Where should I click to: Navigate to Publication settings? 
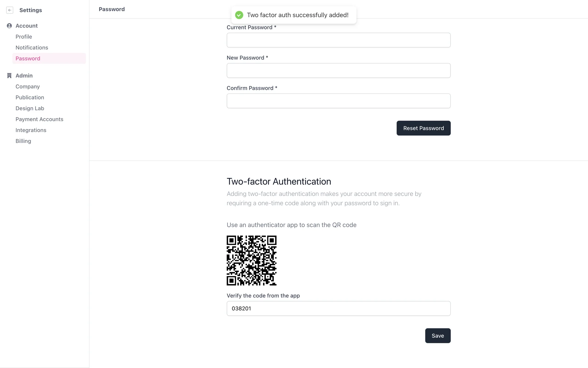[30, 98]
